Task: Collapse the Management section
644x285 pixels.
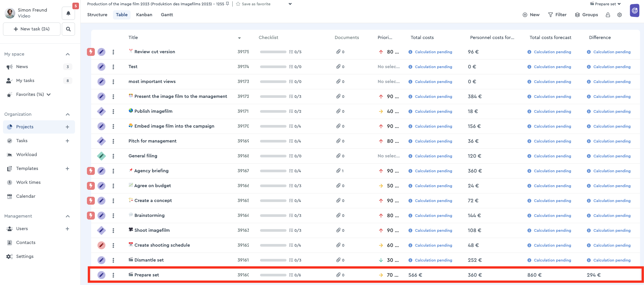Action: click(x=68, y=216)
